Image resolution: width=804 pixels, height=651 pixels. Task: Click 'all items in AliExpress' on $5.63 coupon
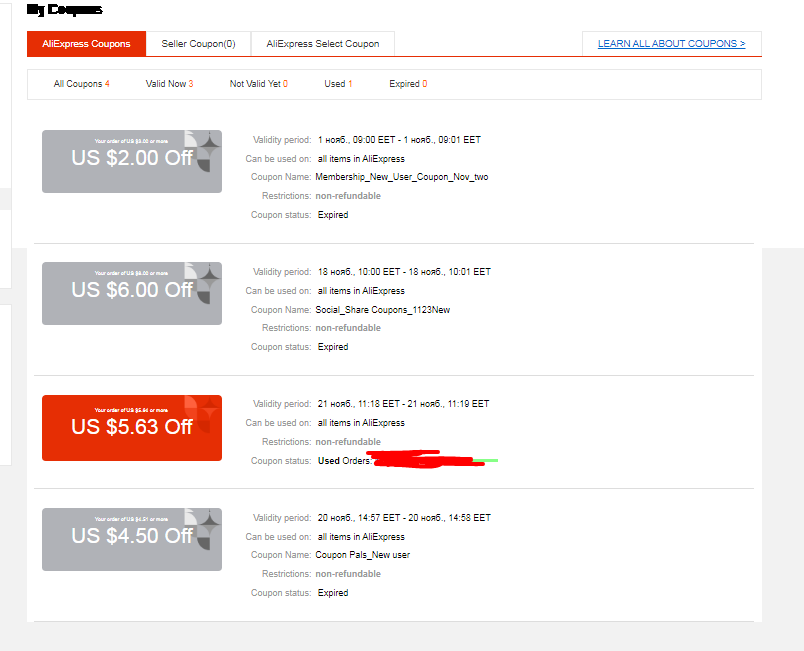coord(361,422)
